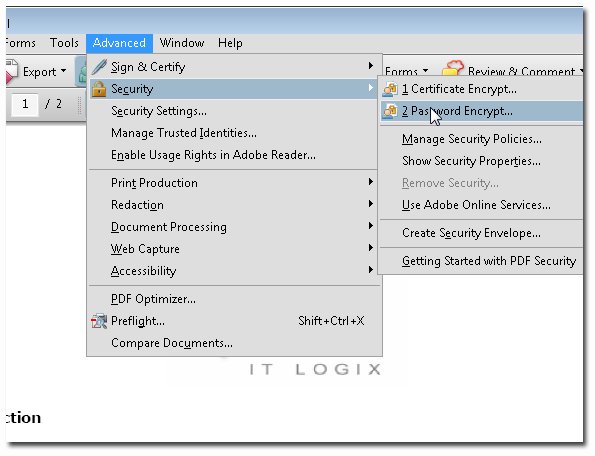
Task: Open the Tools menu
Action: (x=64, y=43)
